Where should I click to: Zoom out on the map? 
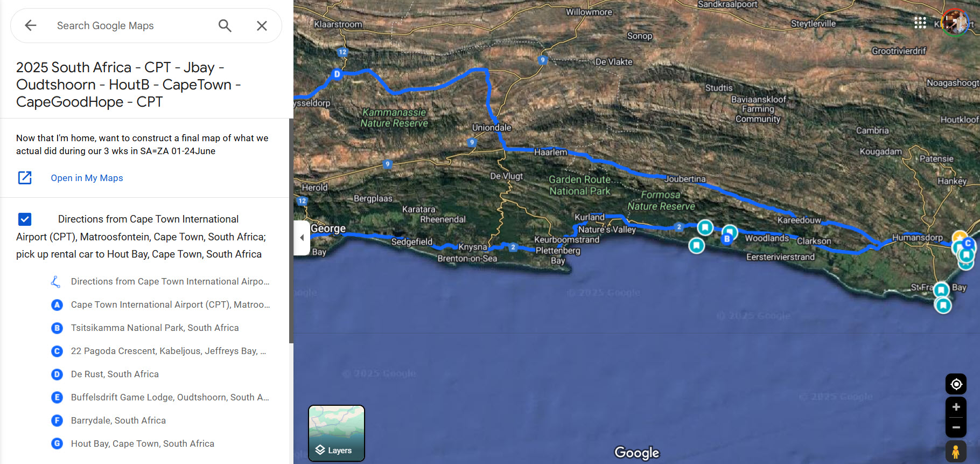click(x=956, y=427)
